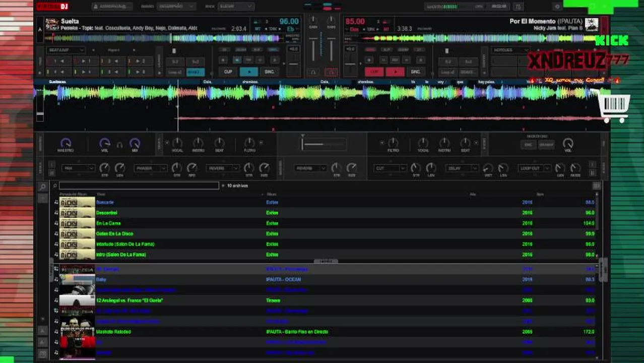Click the MAESTRO volume knob

point(66,143)
